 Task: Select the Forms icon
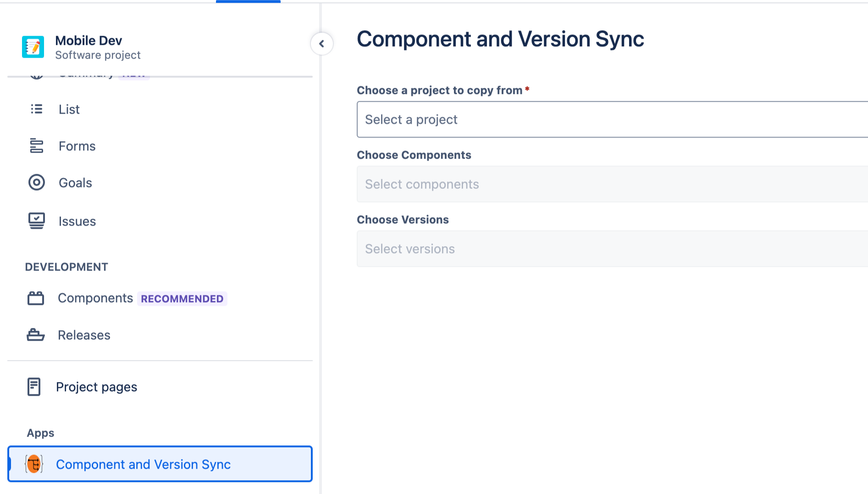[x=37, y=146]
